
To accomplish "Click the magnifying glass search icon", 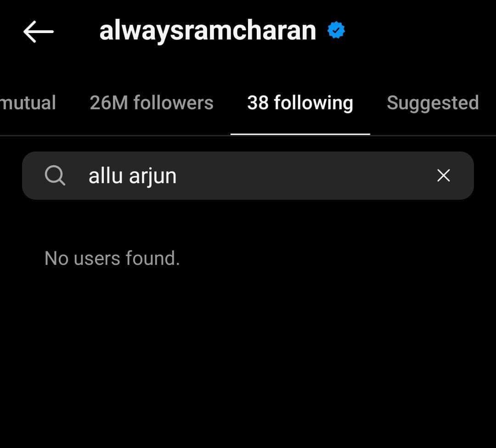I will pos(55,175).
